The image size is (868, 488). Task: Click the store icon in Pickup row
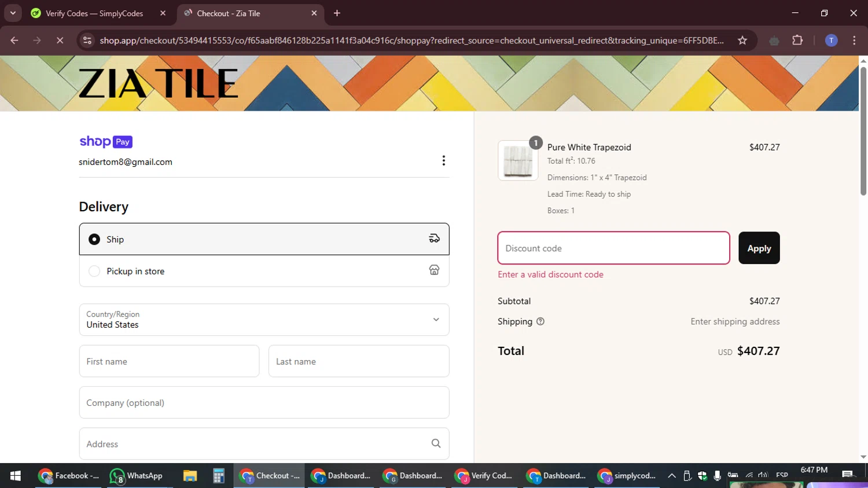[x=434, y=270]
